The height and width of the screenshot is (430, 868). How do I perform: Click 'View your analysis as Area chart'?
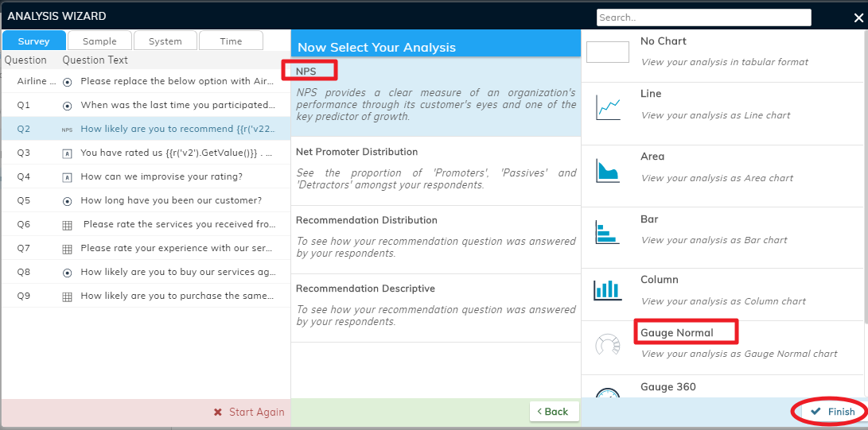(718, 178)
